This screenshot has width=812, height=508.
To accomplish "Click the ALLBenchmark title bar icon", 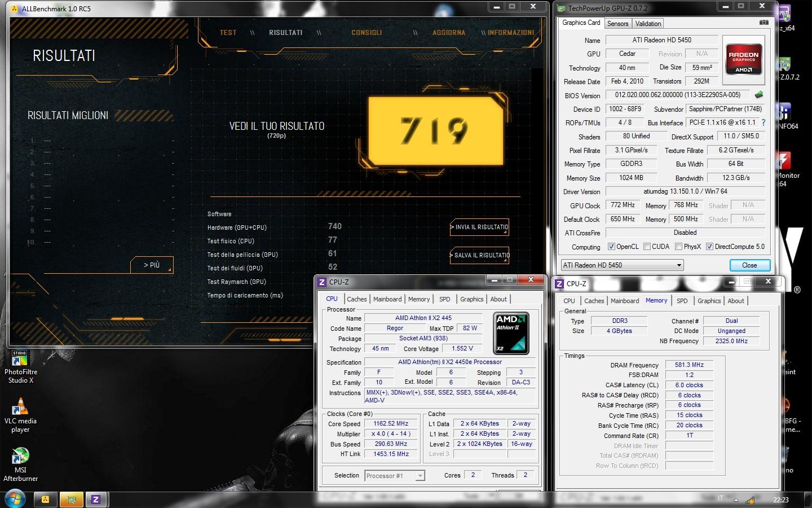I will pyautogui.click(x=15, y=8).
